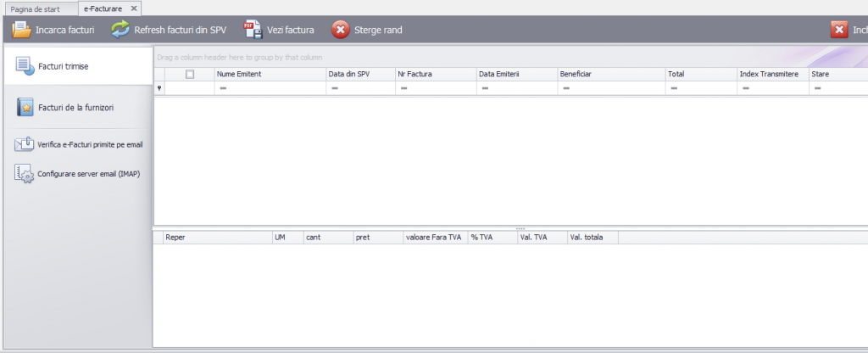Sort by the Stare column header
Viewport: 868px width, 353px height.
coord(838,75)
